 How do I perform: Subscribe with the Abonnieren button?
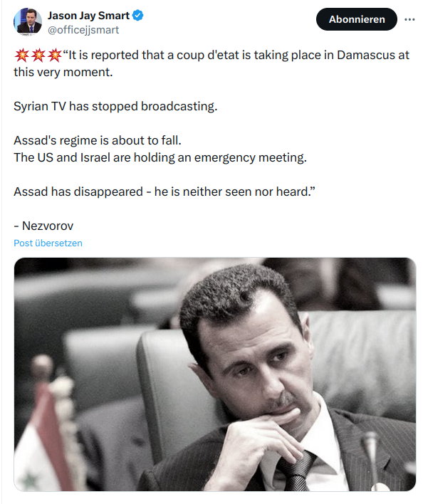coord(357,19)
